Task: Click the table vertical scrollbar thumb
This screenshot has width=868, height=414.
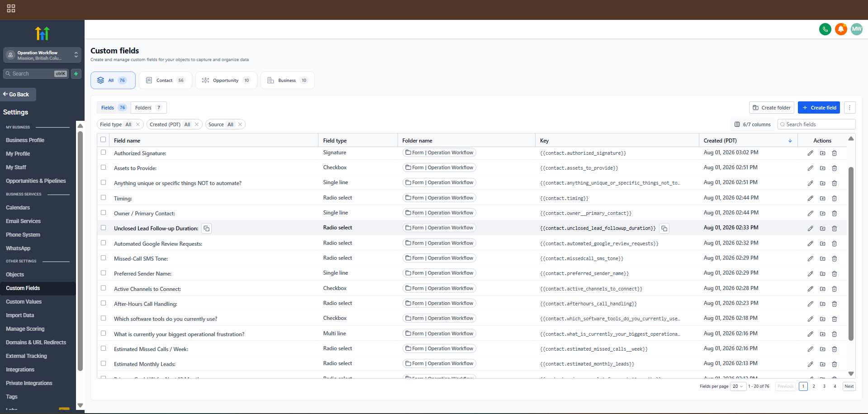Action: pos(851,253)
